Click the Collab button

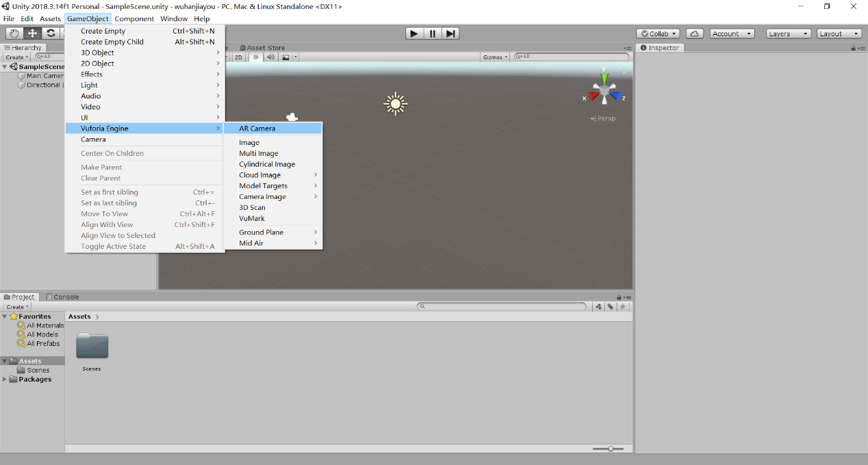tap(657, 34)
